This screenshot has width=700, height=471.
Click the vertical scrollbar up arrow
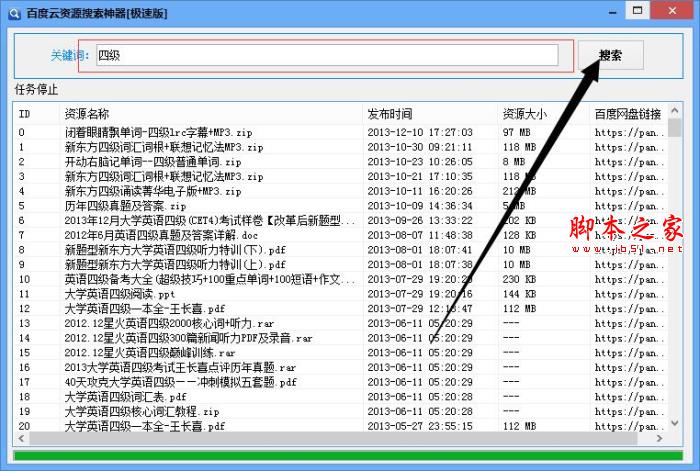coord(675,110)
